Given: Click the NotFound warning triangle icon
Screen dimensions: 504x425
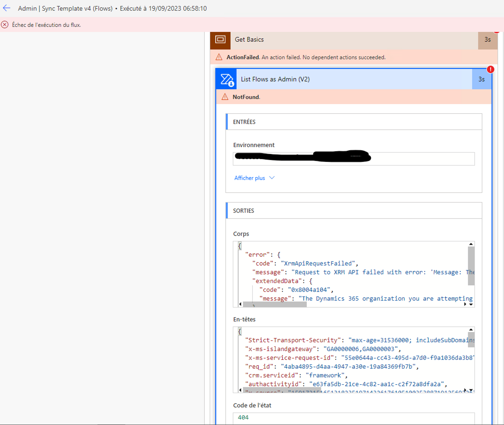Looking at the screenshot, I should (225, 97).
